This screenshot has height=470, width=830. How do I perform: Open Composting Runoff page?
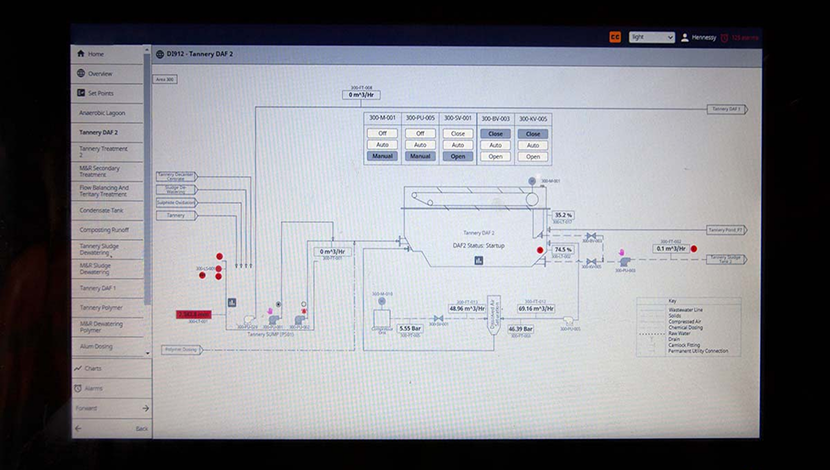point(107,230)
